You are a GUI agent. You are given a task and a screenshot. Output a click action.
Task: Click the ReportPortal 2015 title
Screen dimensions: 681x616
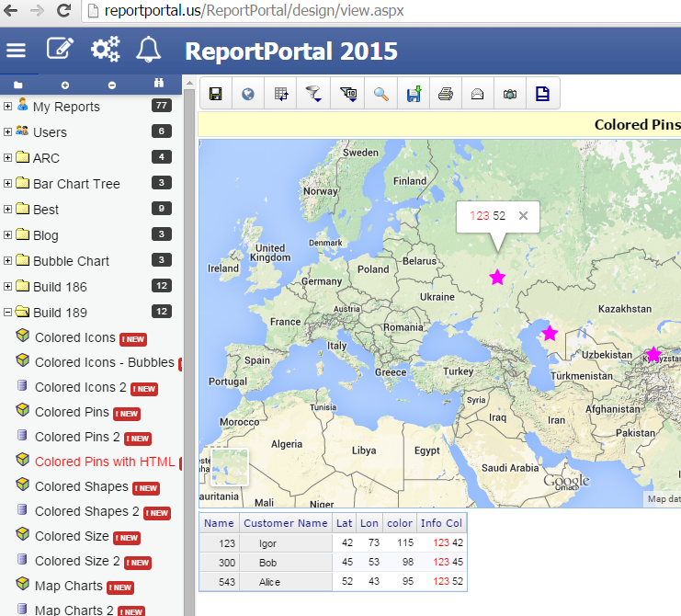(x=291, y=51)
